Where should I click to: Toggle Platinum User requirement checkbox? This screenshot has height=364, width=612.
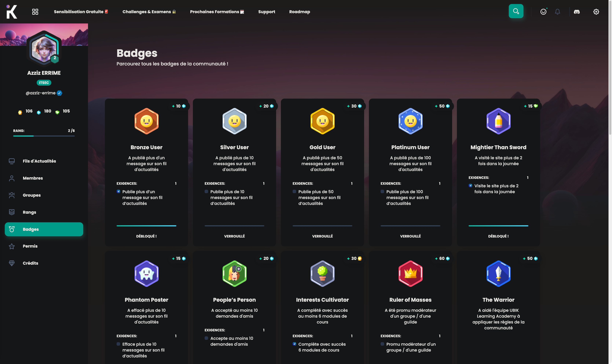click(382, 191)
